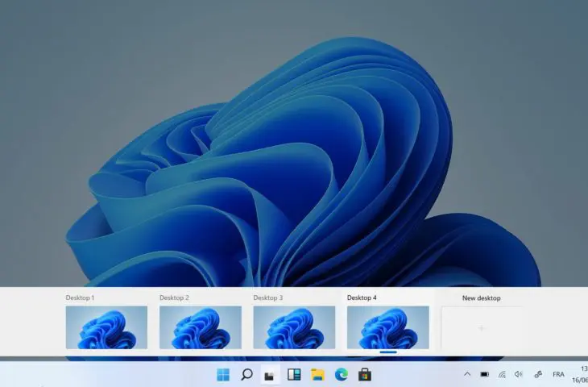Viewport: 588px width, 387px height.
Task: Open the Microsoft Store
Action: (x=365, y=374)
